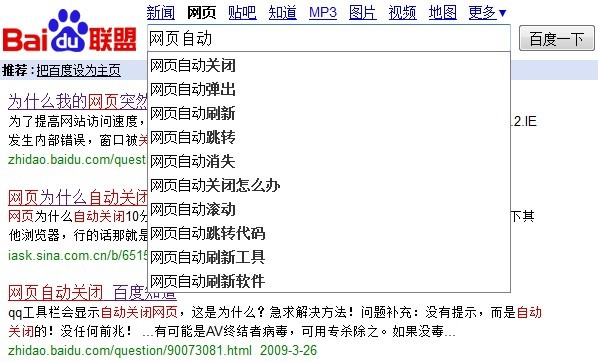The image size is (598, 362).
Task: Go to the MP3 search tab
Action: (x=323, y=13)
